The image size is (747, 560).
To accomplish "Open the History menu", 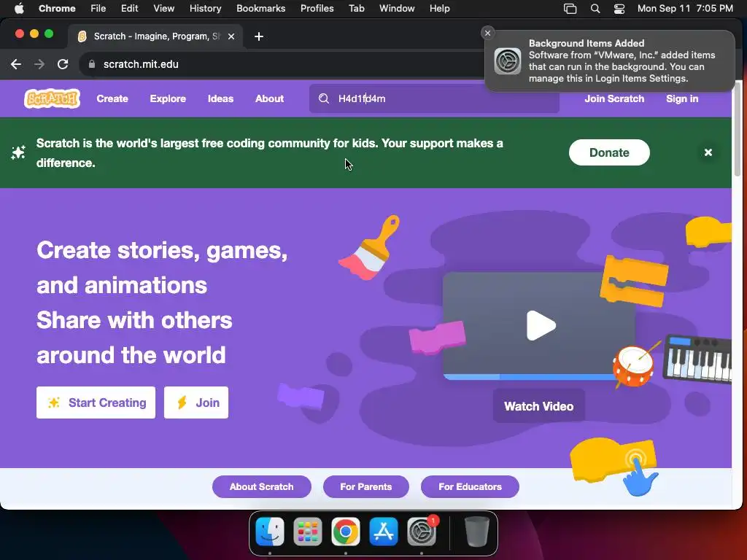I will (x=205, y=9).
